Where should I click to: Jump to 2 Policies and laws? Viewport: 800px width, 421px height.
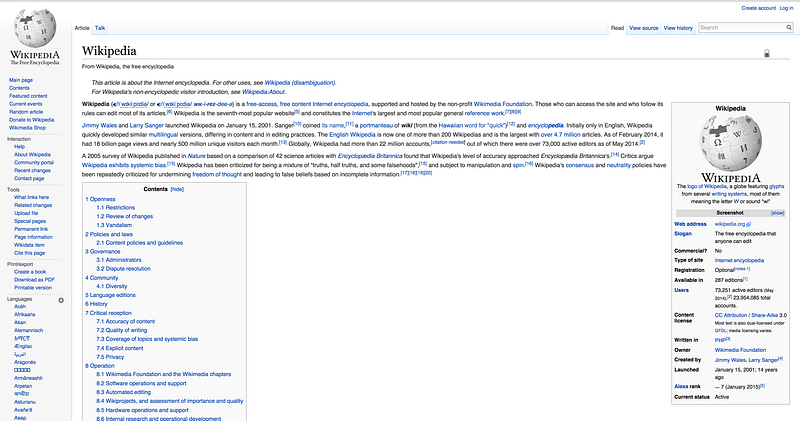[x=109, y=234]
